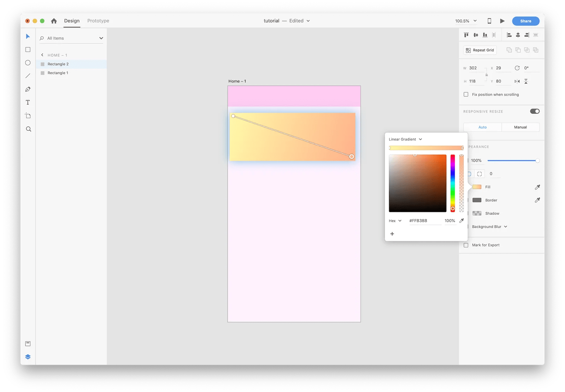
Task: Click the rainbow hue slider
Action: (453, 183)
